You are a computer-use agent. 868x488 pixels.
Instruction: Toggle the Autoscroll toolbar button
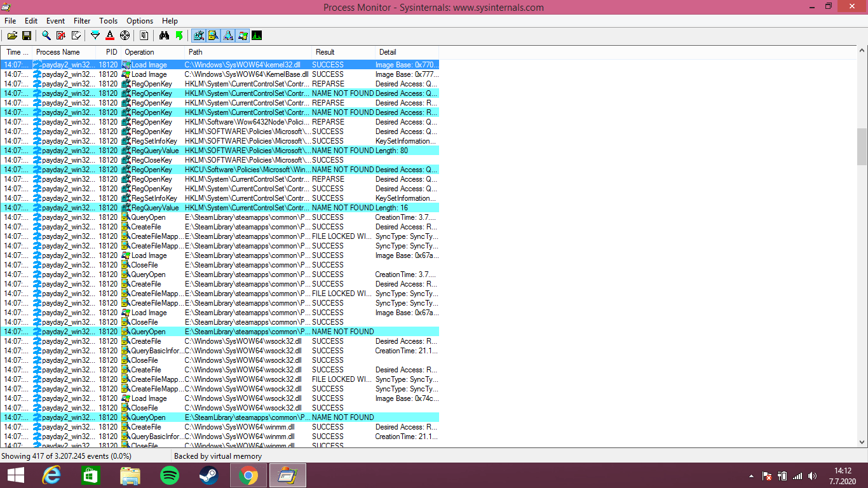pyautogui.click(x=61, y=36)
